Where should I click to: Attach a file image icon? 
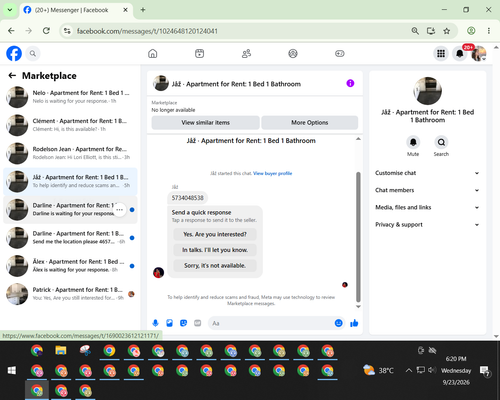coord(169,323)
